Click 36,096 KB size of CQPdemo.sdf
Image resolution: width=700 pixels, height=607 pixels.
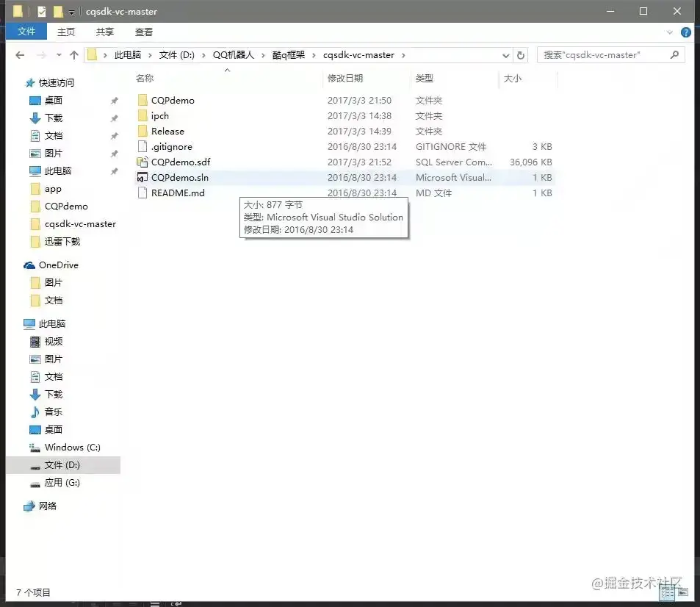[x=531, y=162]
